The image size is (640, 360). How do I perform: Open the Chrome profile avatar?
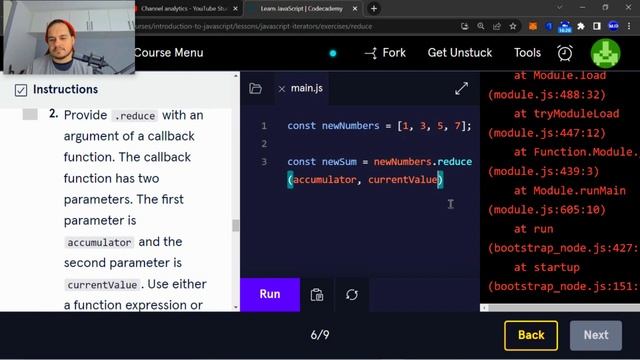613,27
